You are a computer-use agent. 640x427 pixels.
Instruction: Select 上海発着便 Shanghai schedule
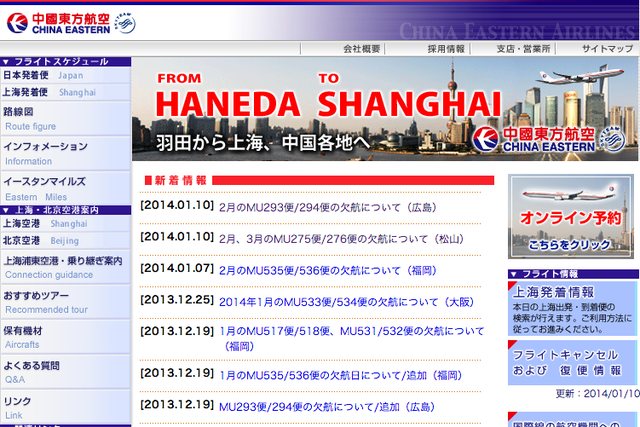[65, 92]
